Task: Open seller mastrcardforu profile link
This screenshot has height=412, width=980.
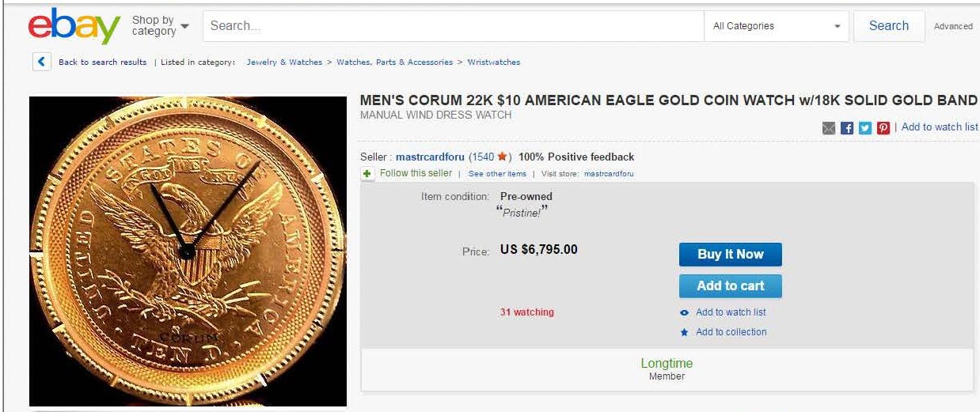Action: tap(427, 157)
